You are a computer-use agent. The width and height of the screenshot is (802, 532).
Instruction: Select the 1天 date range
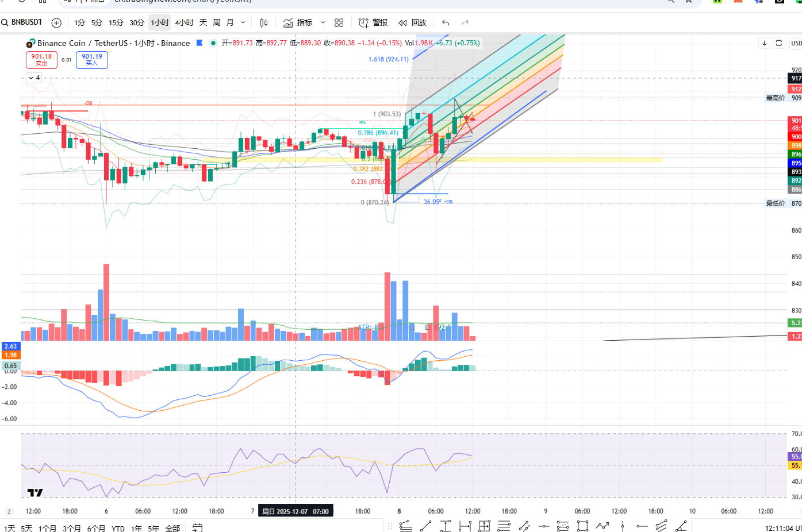9,528
